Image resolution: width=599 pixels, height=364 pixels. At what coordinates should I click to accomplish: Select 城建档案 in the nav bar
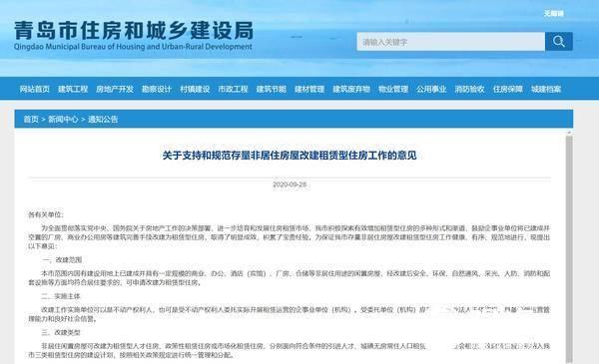(x=546, y=89)
